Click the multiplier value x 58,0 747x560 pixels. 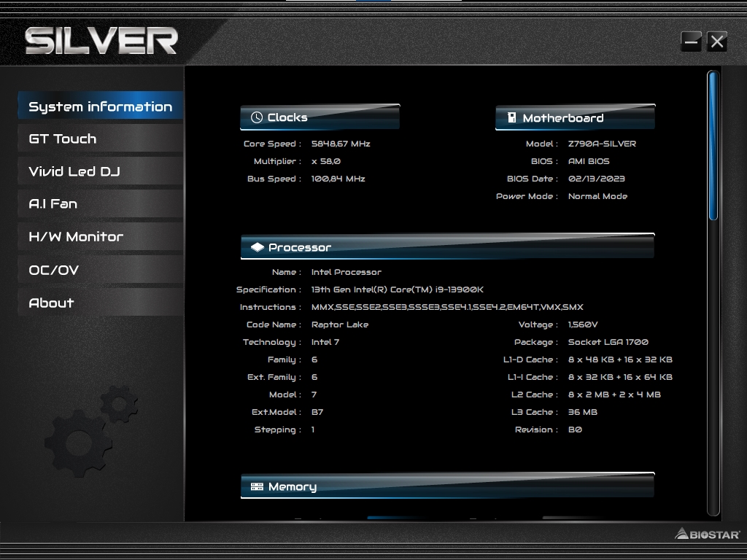tap(326, 161)
